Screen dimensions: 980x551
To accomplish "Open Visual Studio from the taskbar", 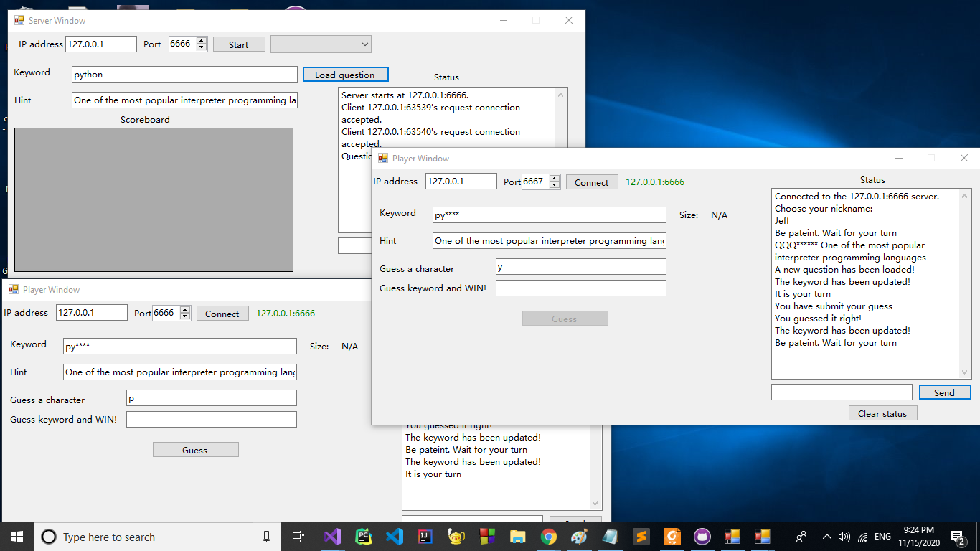I will tap(332, 537).
